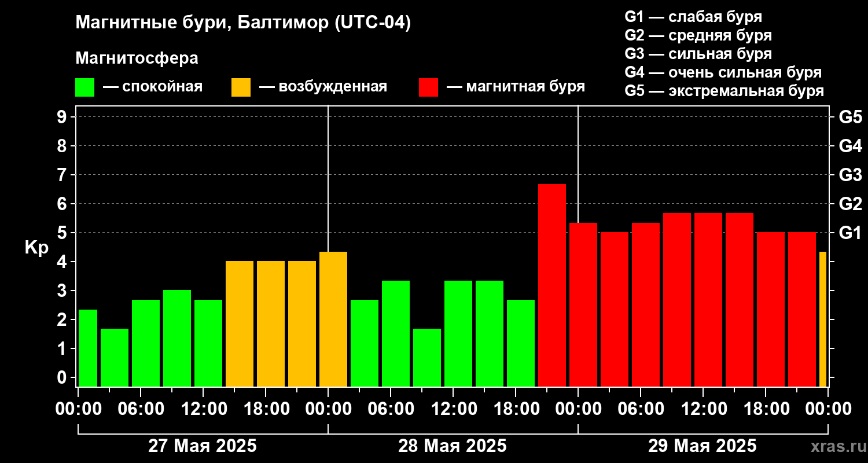Click the '28 Мая 2025' date label
Viewport: 868px width, 463px height.
tap(453, 446)
